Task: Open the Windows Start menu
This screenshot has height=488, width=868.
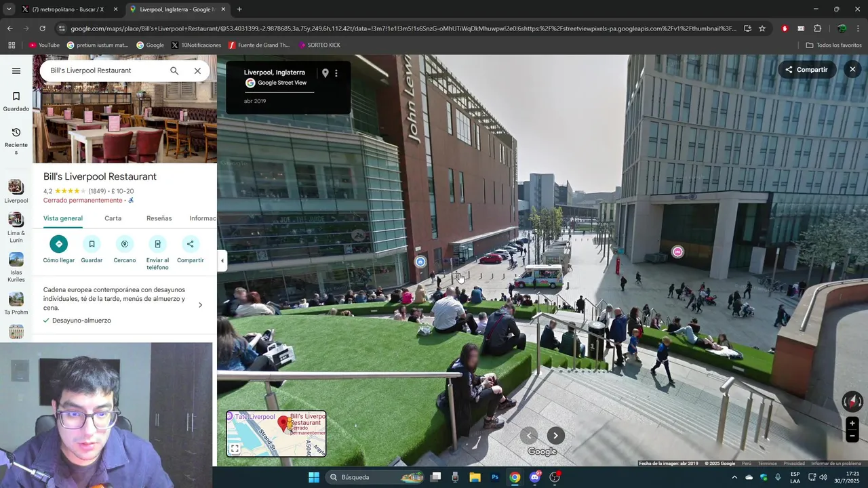Action: pyautogui.click(x=314, y=477)
